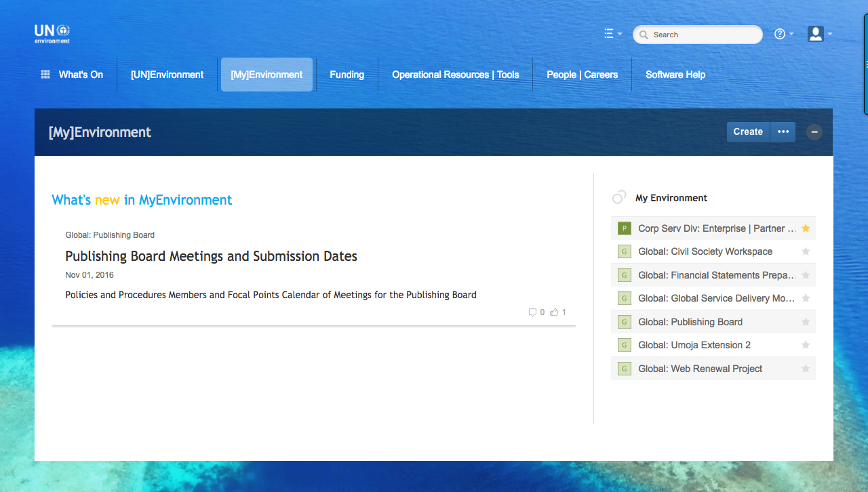The height and width of the screenshot is (492, 868).
Task: Star the Global Service Delivery row
Action: (806, 298)
